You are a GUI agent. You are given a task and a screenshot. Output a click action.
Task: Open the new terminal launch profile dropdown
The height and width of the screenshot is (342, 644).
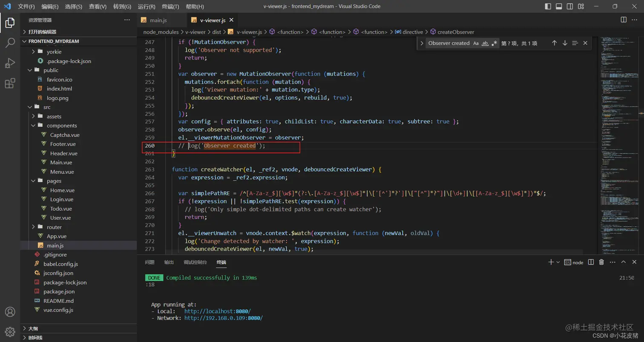tap(558, 262)
